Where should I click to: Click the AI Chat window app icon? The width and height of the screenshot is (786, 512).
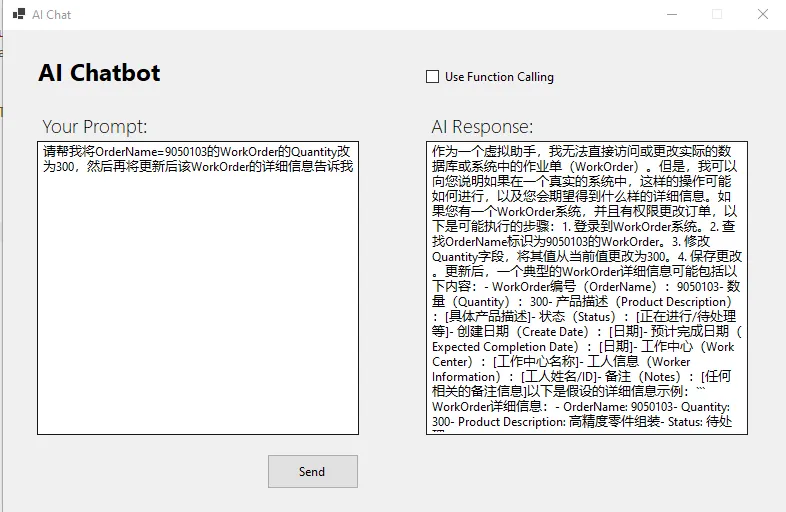(18, 15)
